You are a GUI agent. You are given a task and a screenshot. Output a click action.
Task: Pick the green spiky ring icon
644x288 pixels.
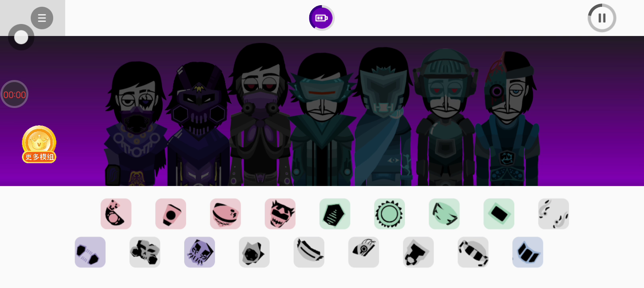tap(390, 214)
